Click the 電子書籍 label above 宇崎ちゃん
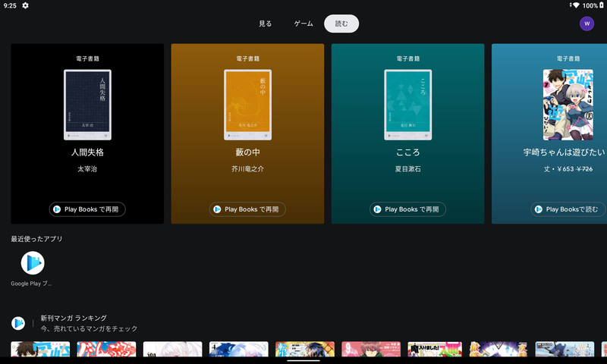The width and height of the screenshot is (607, 364). [568, 58]
